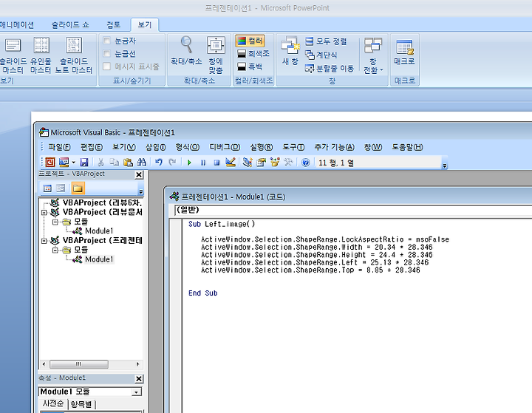Click the View Microsoft PowerPoint icon in VBA toolbar
532x413 pixels.
coord(50,163)
